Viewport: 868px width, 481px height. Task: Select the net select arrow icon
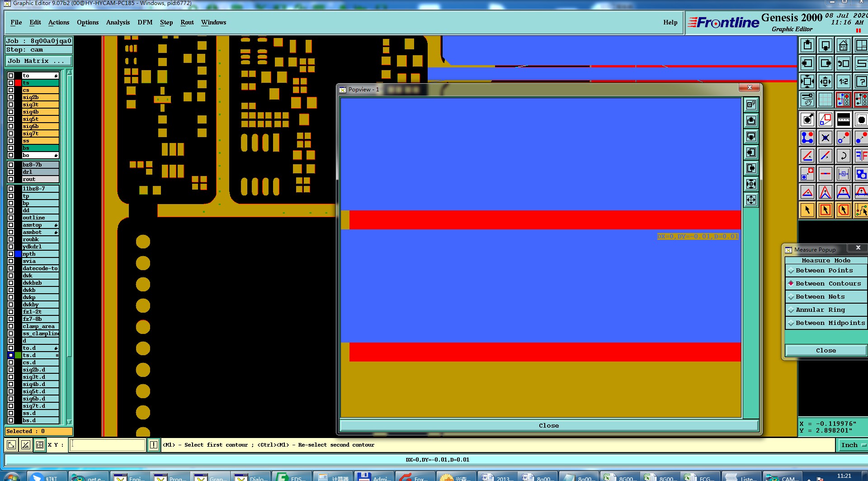861,210
